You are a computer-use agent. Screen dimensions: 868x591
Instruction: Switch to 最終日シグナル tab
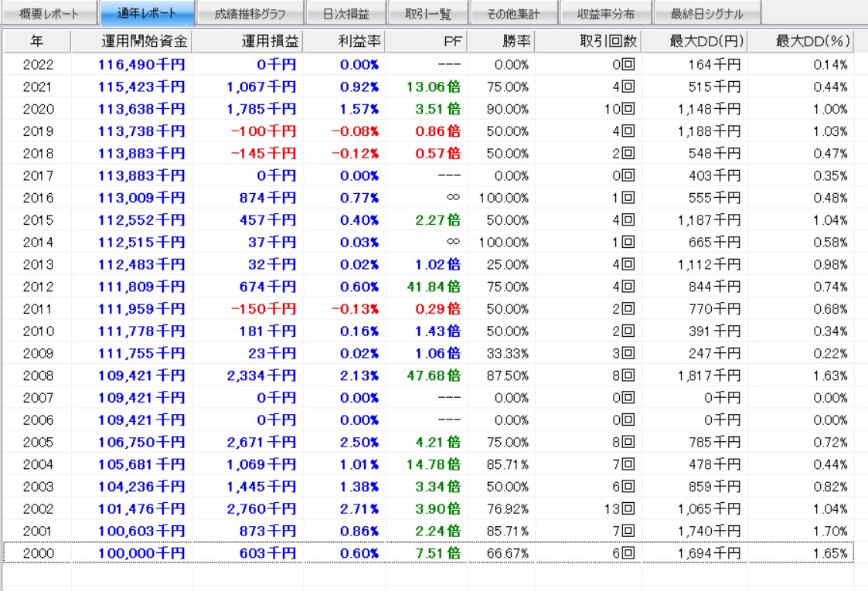[x=706, y=14]
